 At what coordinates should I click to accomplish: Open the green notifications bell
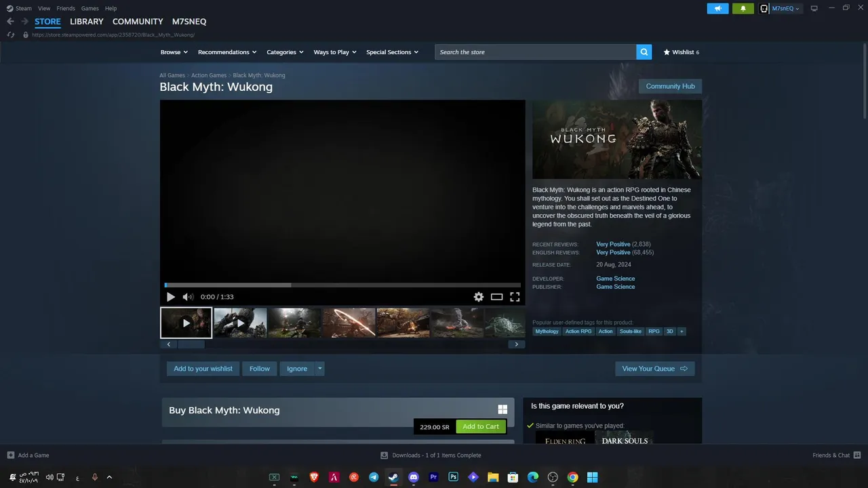743,9
